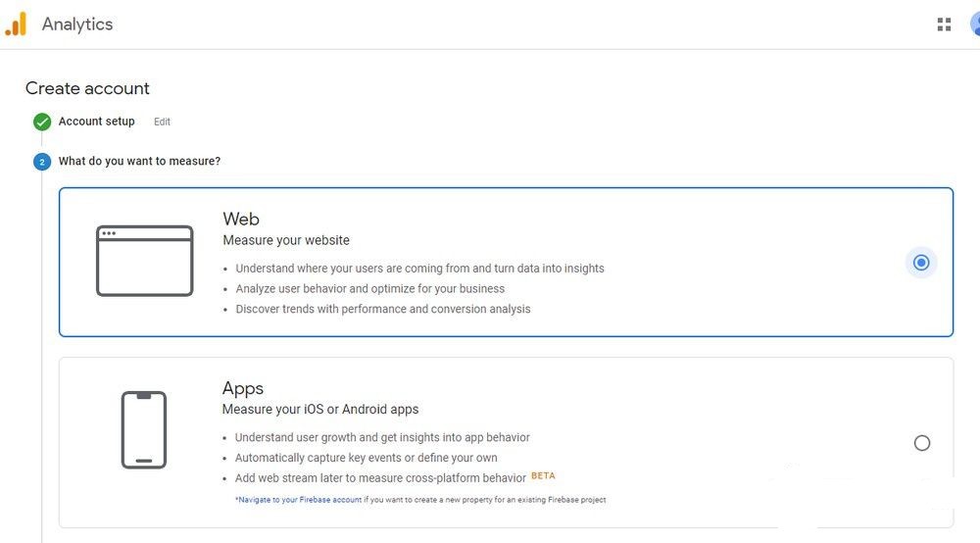The image size is (980, 543).
Task: Choose Measure your iOS or Android apps text
Action: 320,409
